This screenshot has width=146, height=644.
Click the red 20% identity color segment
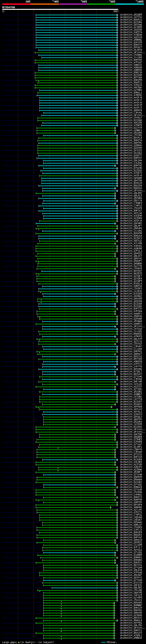(x=16, y=4)
